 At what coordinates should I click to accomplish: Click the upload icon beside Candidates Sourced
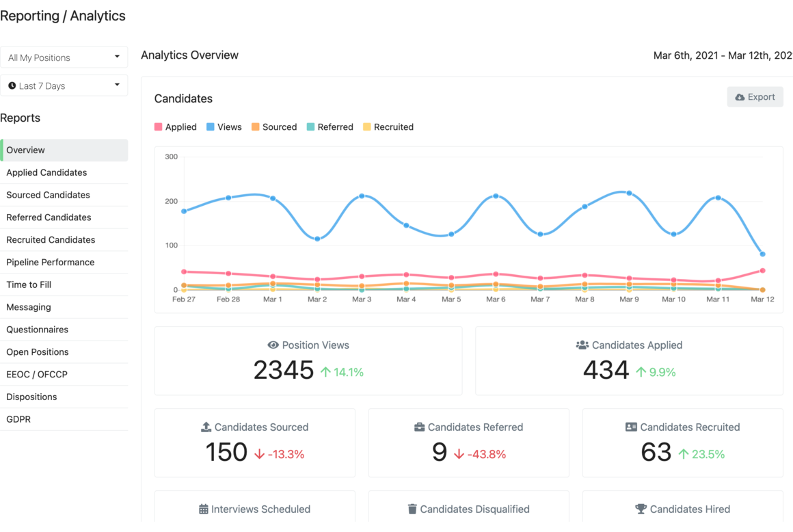point(206,427)
